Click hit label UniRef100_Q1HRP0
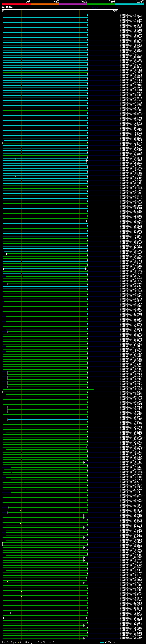The image size is (146, 644). click(x=131, y=347)
